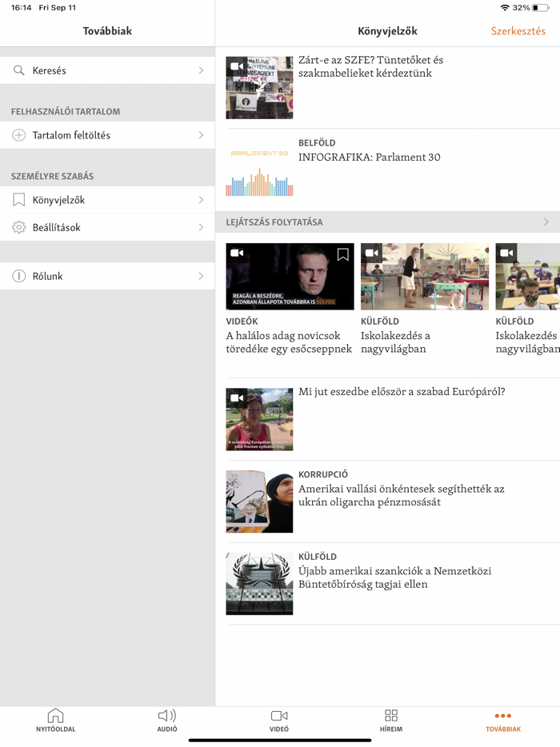Open the Nemzetközi Büntetőbíróság building thumbnail
Image resolution: width=560 pixels, height=747 pixels.
coord(259,584)
